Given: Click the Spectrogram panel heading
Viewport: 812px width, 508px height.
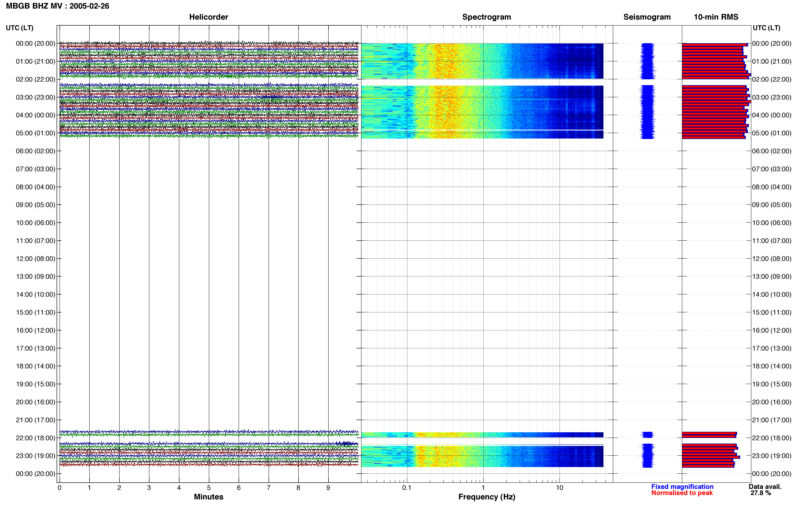Looking at the screenshot, I should [x=487, y=17].
